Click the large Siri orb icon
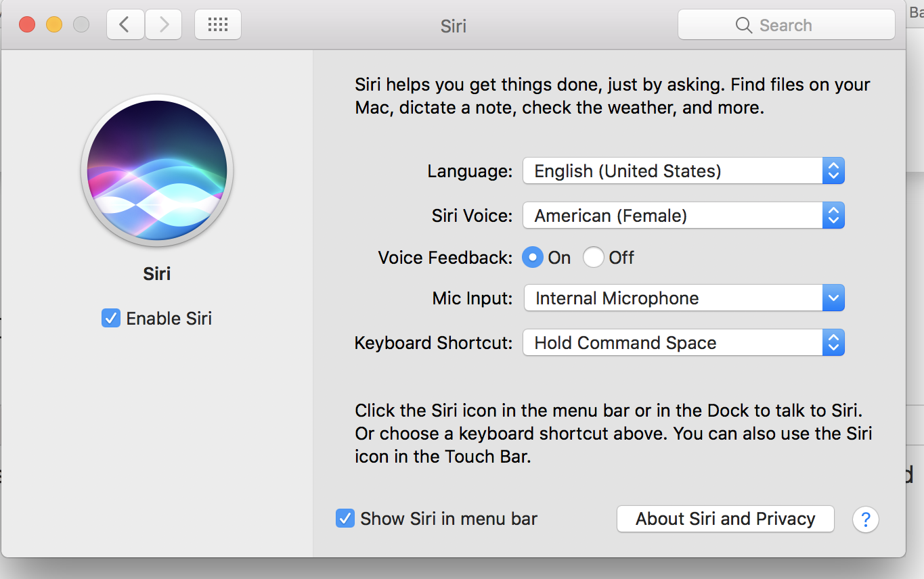The image size is (924, 579). pyautogui.click(x=157, y=170)
